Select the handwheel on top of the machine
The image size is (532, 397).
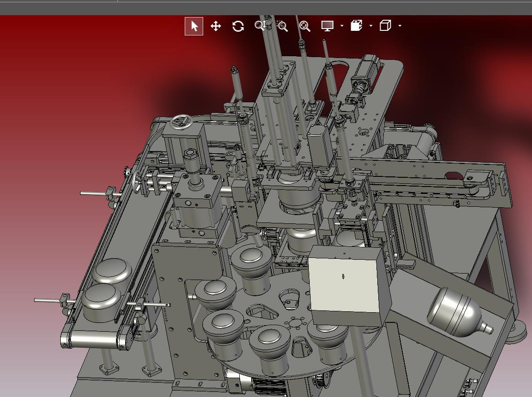[x=181, y=122]
